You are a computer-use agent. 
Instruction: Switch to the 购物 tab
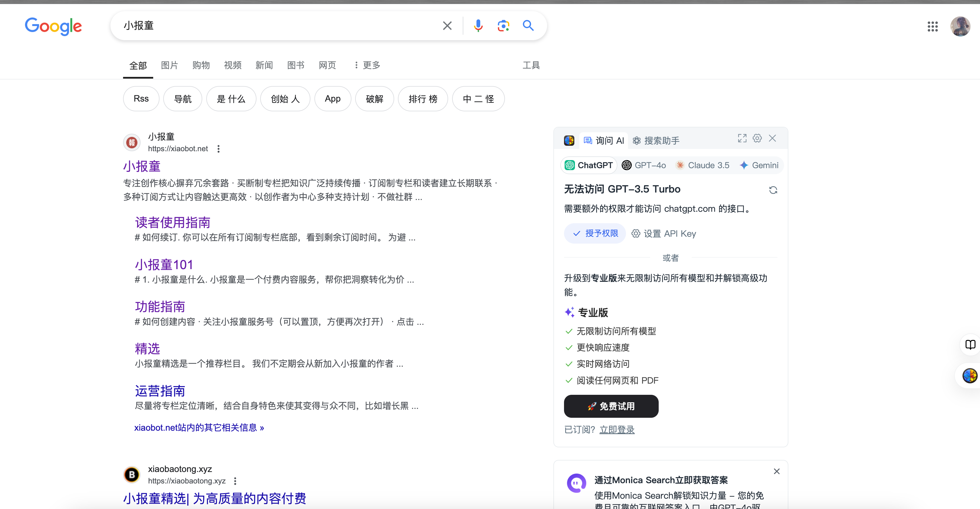pyautogui.click(x=201, y=65)
